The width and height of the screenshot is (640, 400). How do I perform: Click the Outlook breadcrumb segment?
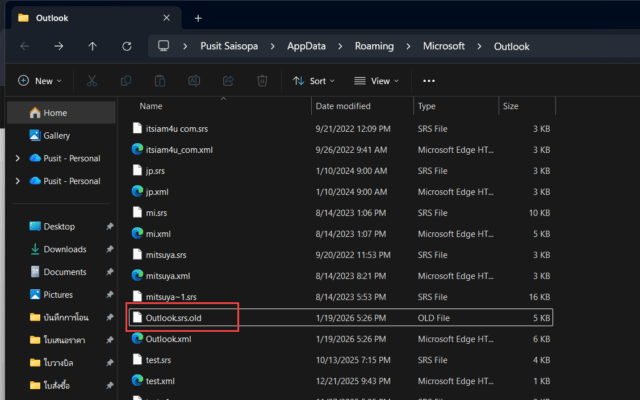pyautogui.click(x=511, y=47)
